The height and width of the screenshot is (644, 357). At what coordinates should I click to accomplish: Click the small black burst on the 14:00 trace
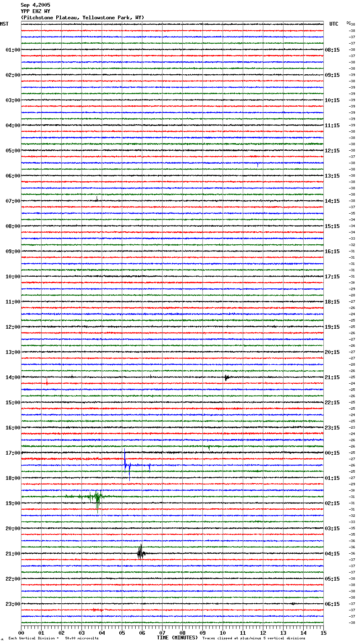point(226,377)
